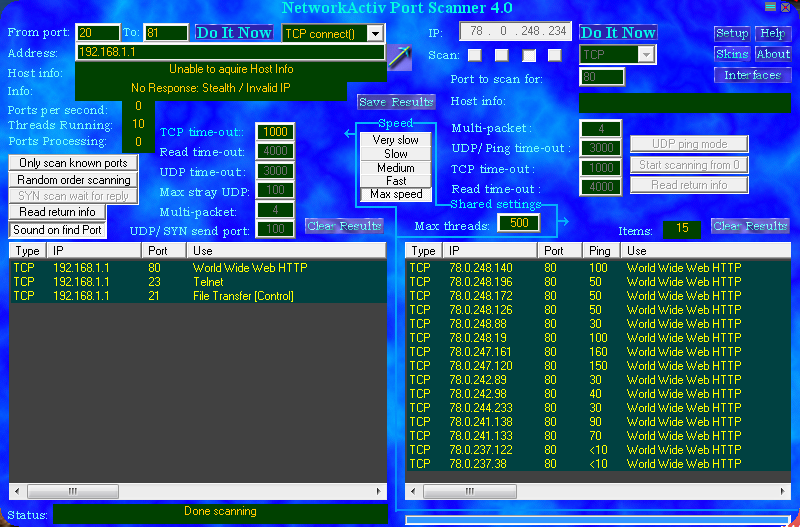
Task: Toggle SYN scan wait for reply
Action: point(73,196)
